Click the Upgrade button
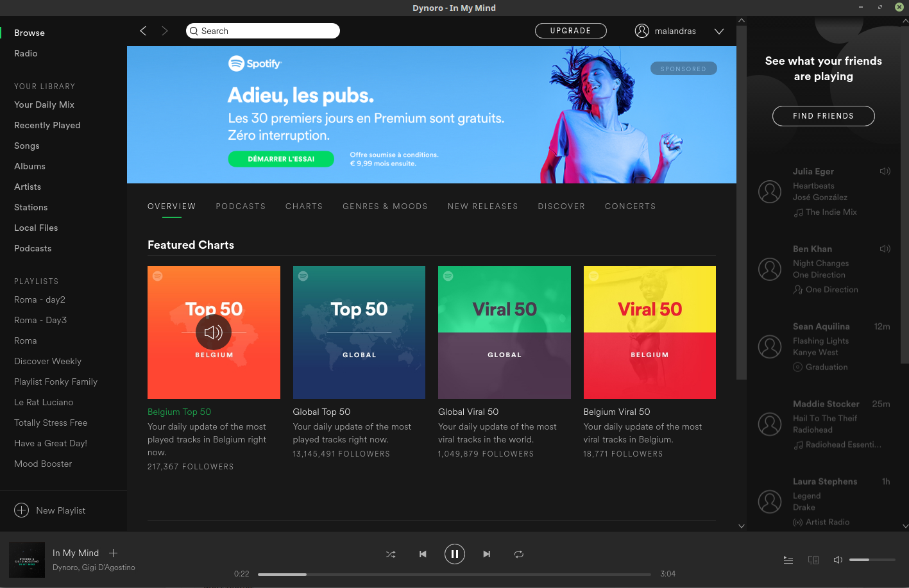Viewport: 909px width, 588px height. tap(570, 31)
